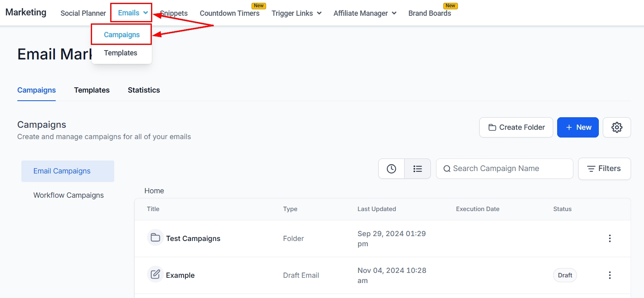Open the campaign settings gear icon
The image size is (644, 298).
pos(617,127)
